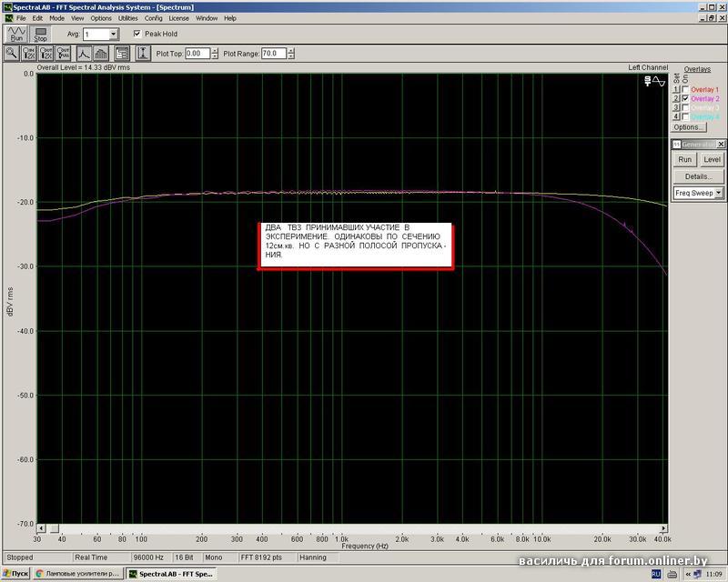Click the sine wave icon in plot corner
The image size is (728, 582).
pyautogui.click(x=660, y=82)
